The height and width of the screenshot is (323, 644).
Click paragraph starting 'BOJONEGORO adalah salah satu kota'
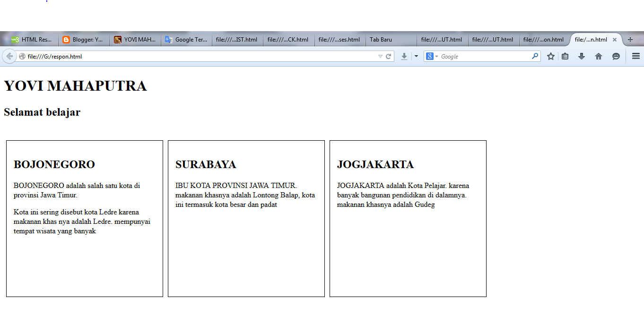[x=77, y=190]
